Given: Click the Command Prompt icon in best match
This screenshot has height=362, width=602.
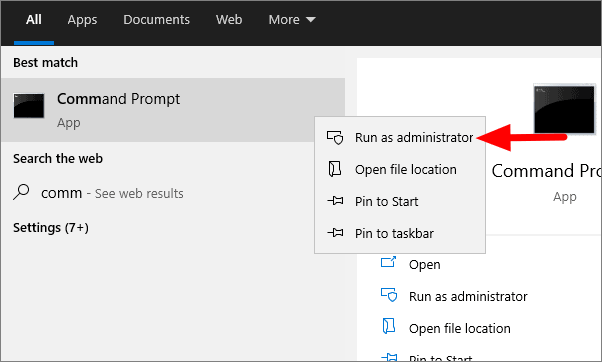Looking at the screenshot, I should point(29,106).
